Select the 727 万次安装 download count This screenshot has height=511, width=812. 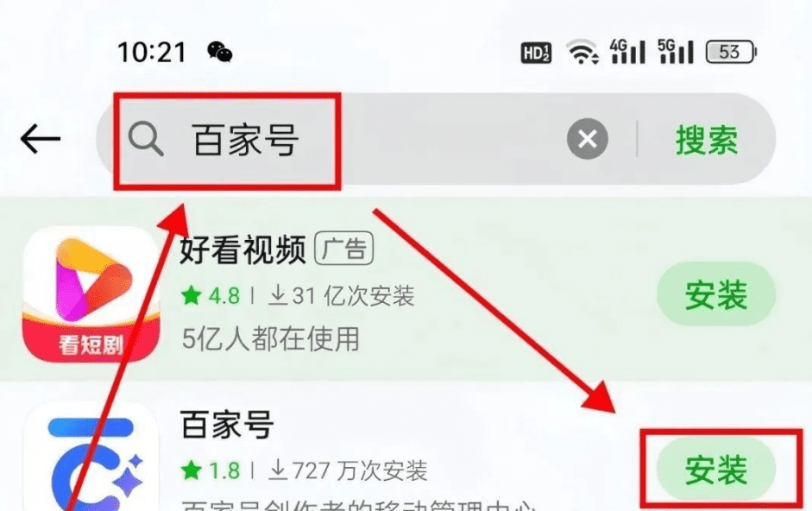pos(348,470)
